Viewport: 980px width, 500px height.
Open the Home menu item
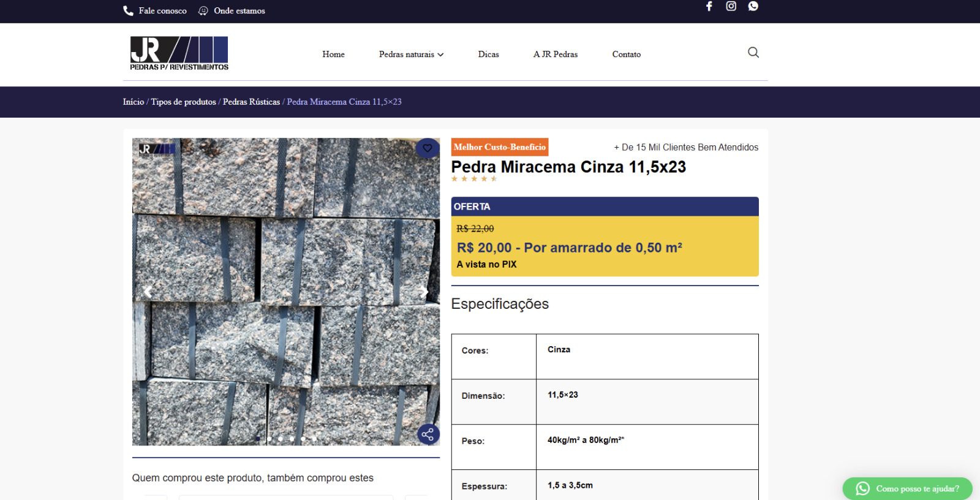(333, 55)
